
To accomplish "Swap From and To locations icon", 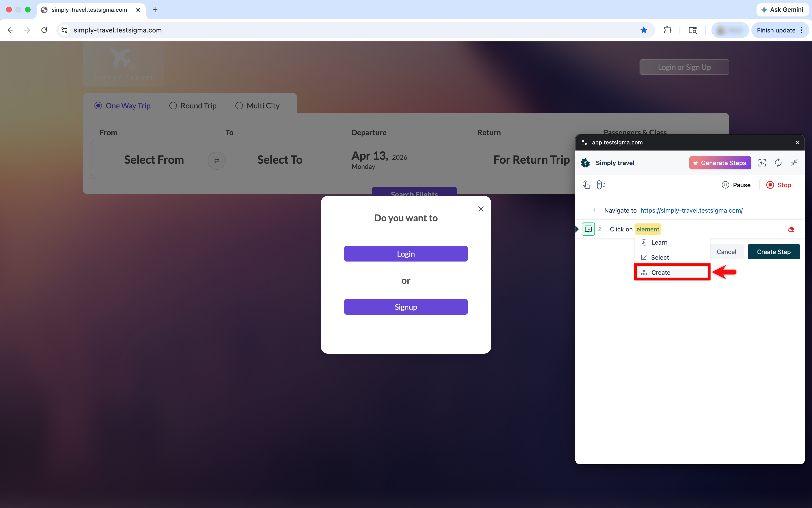I will click(x=217, y=161).
